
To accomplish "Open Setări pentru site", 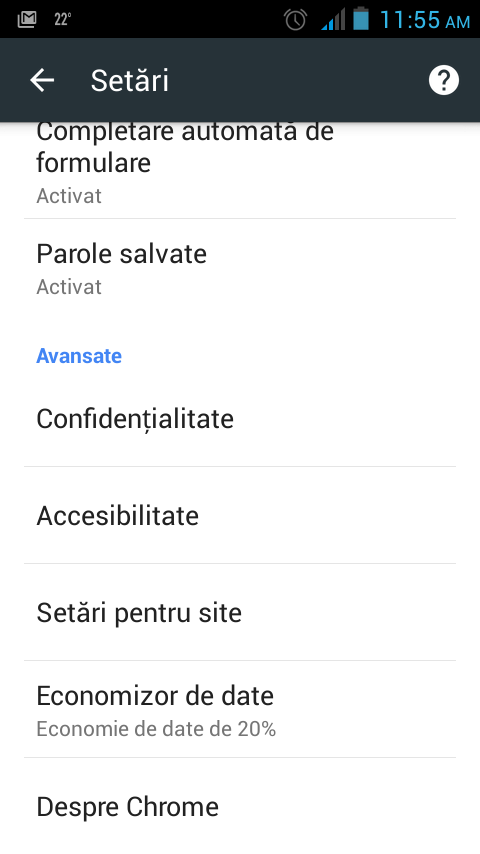I will [240, 612].
